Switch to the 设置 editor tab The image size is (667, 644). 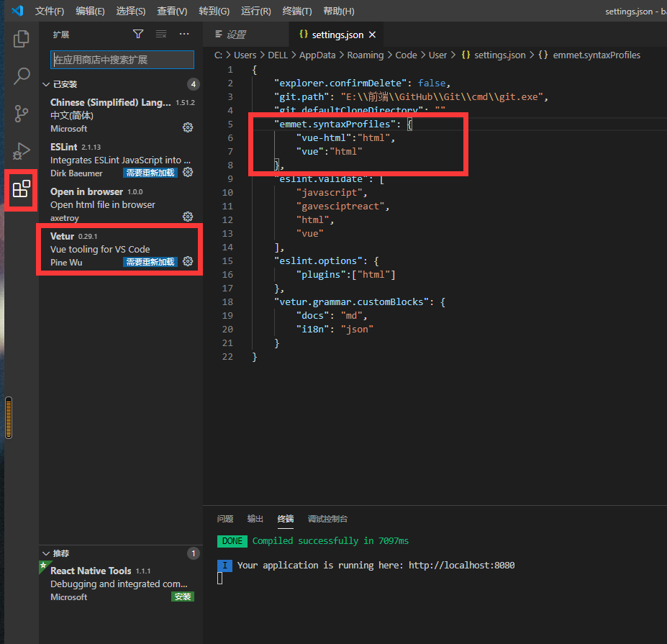(x=245, y=35)
